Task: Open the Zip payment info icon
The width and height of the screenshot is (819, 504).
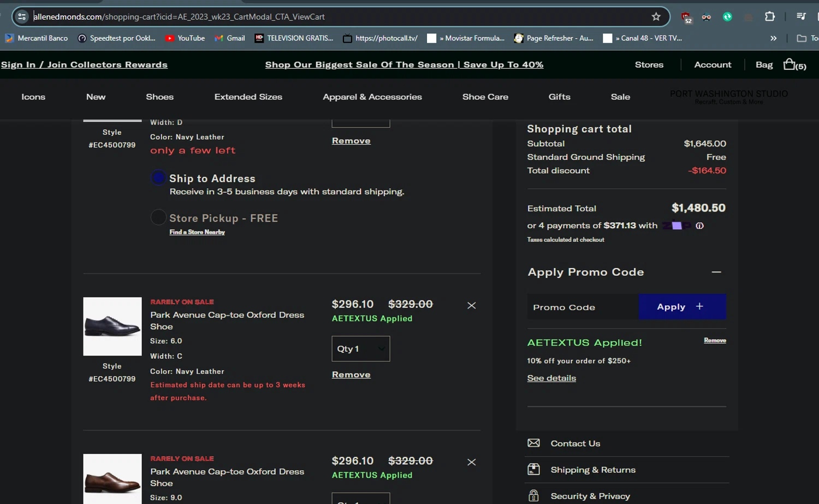Action: pos(699,226)
